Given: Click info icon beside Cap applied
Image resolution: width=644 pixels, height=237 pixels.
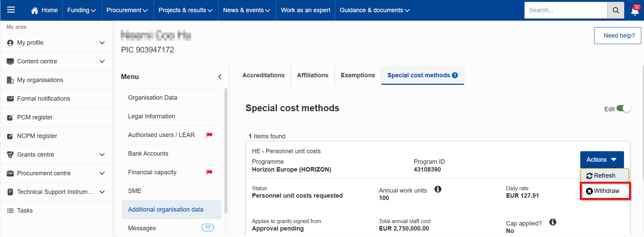Looking at the screenshot, I should coord(553,222).
